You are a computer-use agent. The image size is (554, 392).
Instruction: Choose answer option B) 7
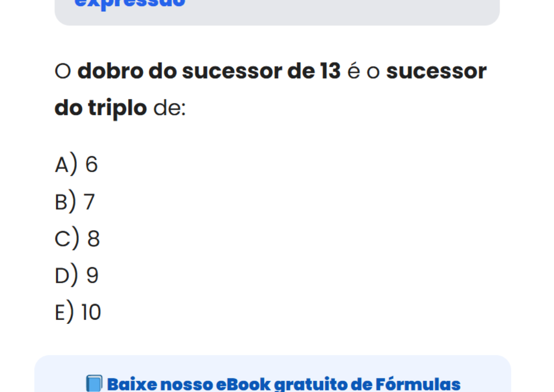pyautogui.click(x=75, y=202)
